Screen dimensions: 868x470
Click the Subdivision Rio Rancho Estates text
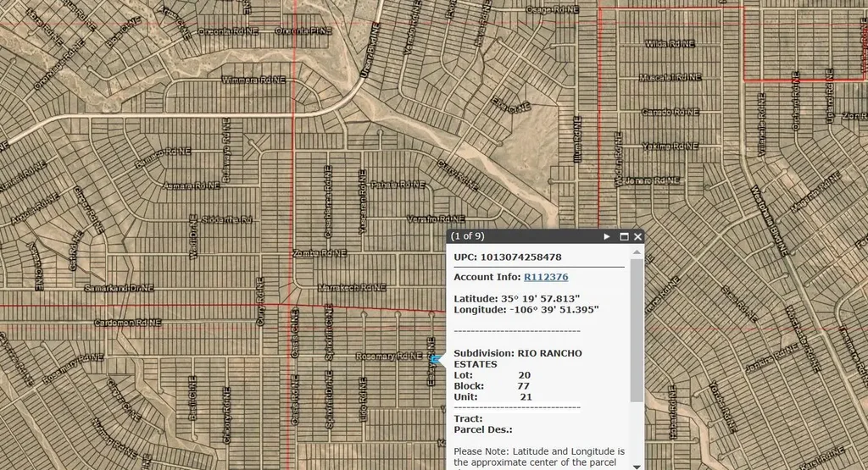click(x=517, y=358)
